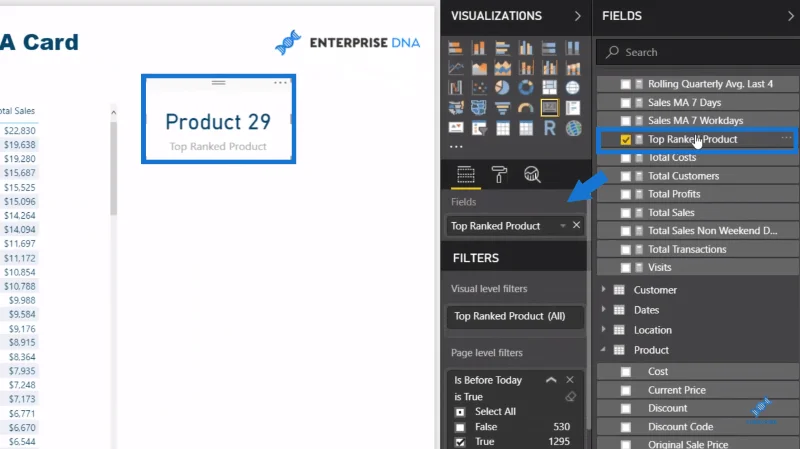Check the Total Transactions measure
This screenshot has width=800, height=449.
(x=626, y=250)
